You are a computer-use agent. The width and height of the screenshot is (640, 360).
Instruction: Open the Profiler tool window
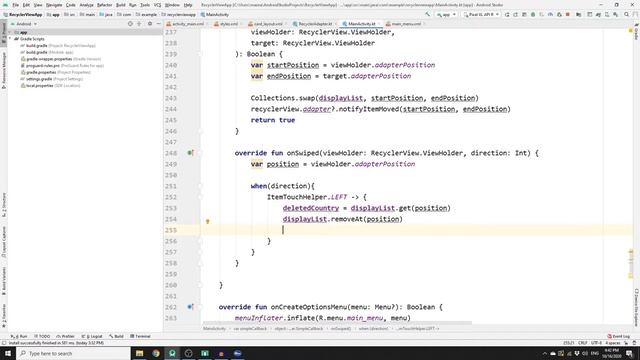65,336
